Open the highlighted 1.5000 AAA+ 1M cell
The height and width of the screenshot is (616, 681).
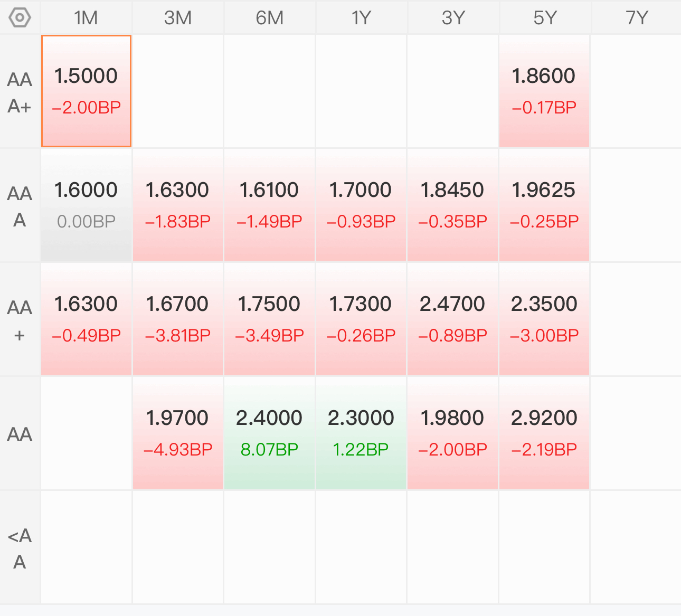86,91
